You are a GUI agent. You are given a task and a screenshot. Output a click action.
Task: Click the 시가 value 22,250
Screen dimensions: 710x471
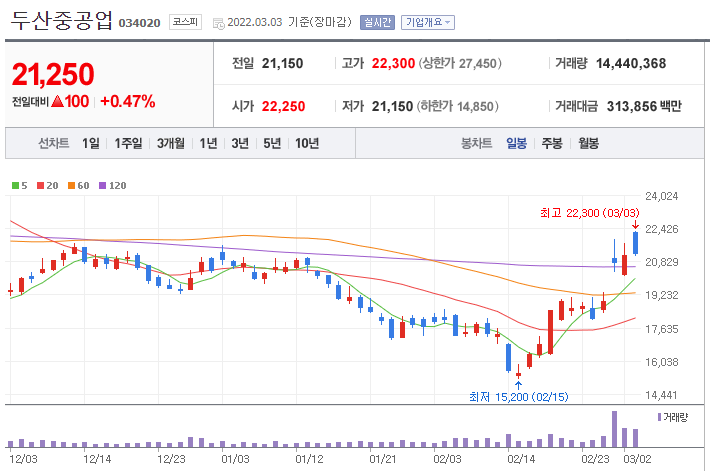283,106
